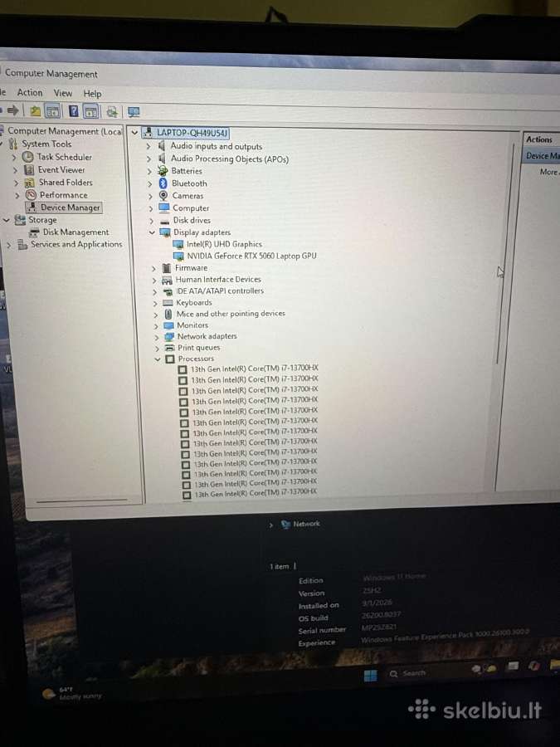Click the Mice and other pointing devices icon
The width and height of the screenshot is (560, 747).
tap(168, 314)
